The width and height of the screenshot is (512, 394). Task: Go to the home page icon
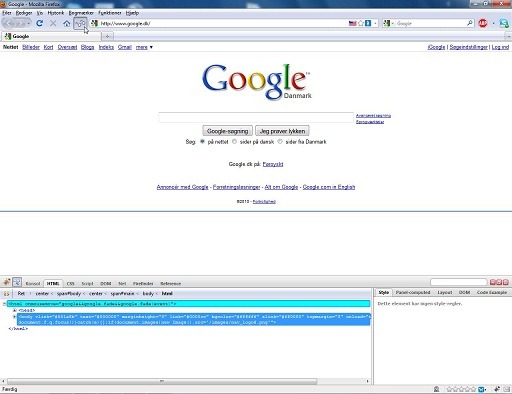pyautogui.click(x=67, y=23)
